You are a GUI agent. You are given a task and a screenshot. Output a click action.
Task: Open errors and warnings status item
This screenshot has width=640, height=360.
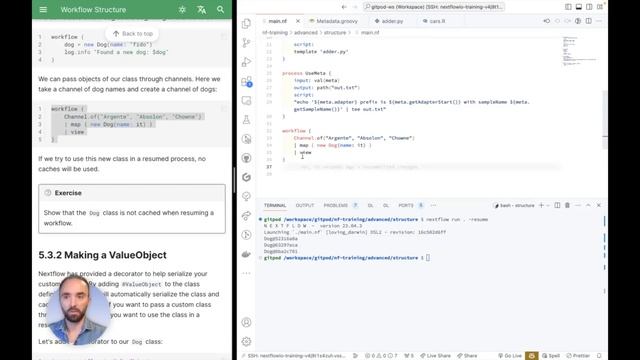tap(381, 356)
